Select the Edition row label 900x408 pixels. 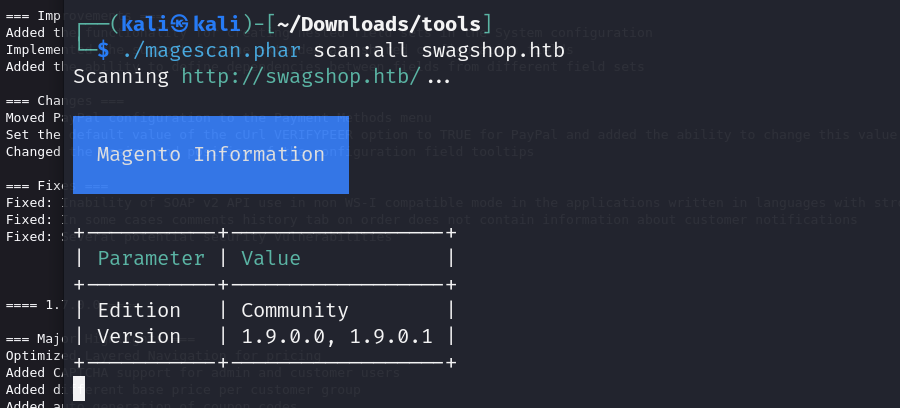(138, 310)
